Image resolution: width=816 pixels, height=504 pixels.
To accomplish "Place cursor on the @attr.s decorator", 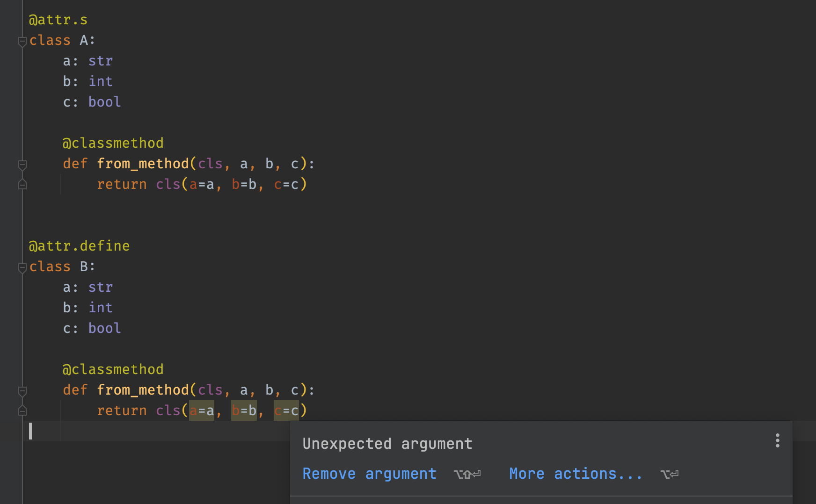I will tap(58, 20).
